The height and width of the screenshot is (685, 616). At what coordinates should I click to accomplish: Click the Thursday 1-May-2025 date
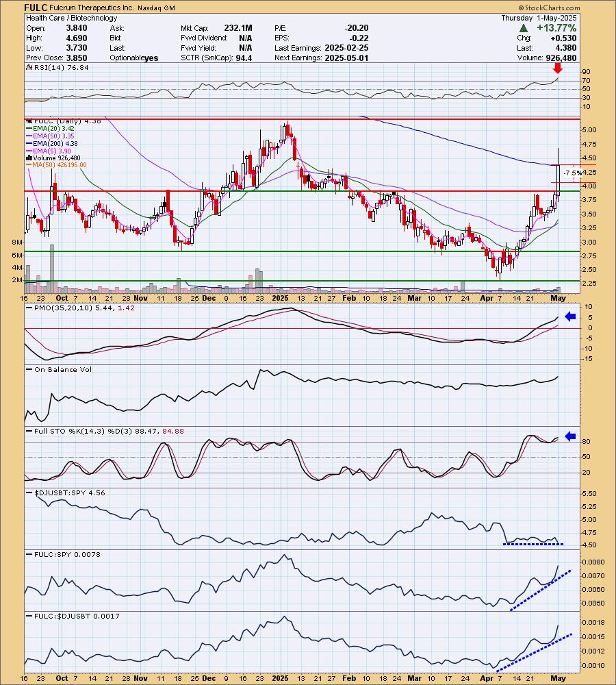pos(539,18)
